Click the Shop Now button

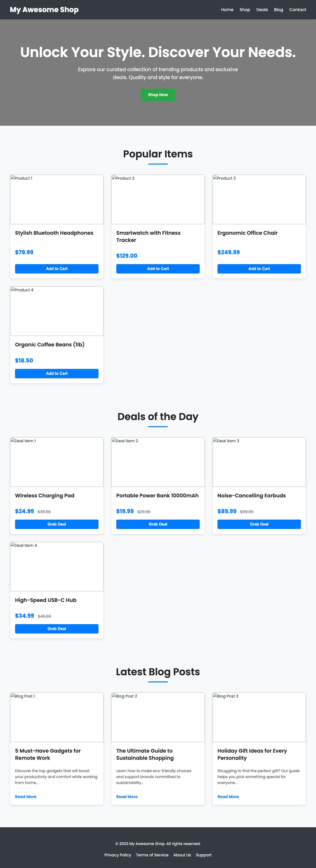158,95
